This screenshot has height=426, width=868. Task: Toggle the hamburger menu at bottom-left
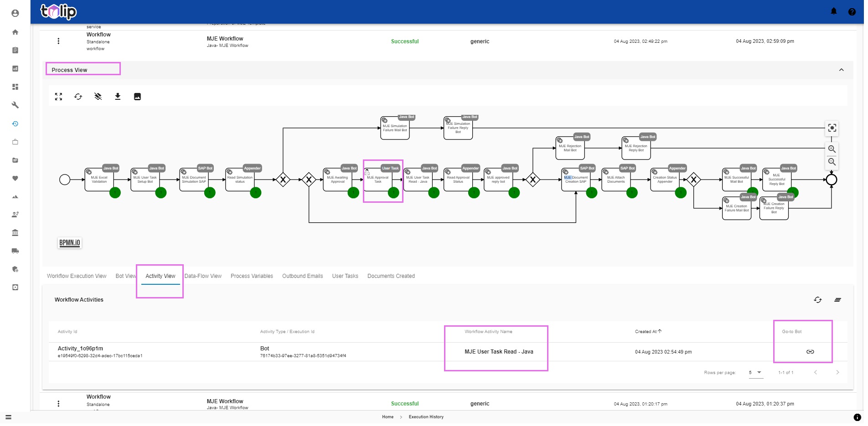point(8,417)
